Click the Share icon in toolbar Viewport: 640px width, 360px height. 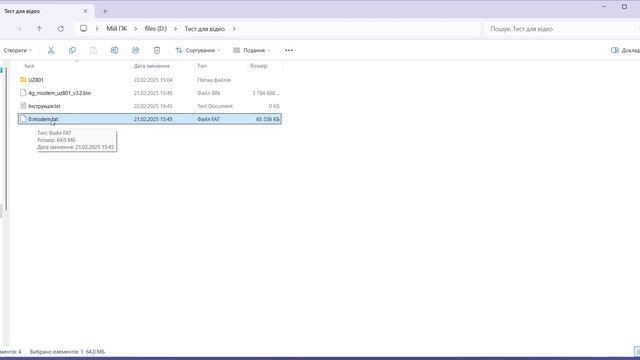coord(136,50)
